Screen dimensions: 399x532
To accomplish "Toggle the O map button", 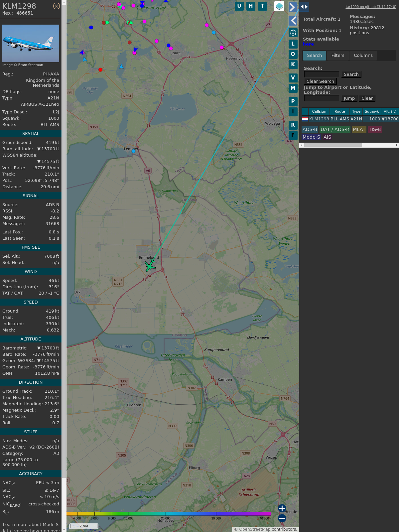I will click(x=293, y=54).
